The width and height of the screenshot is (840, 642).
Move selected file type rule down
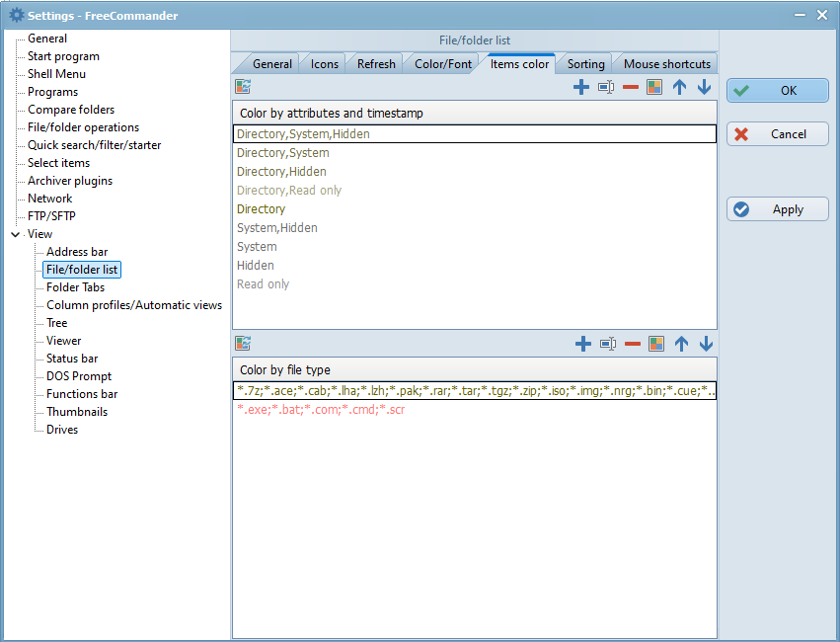click(706, 344)
